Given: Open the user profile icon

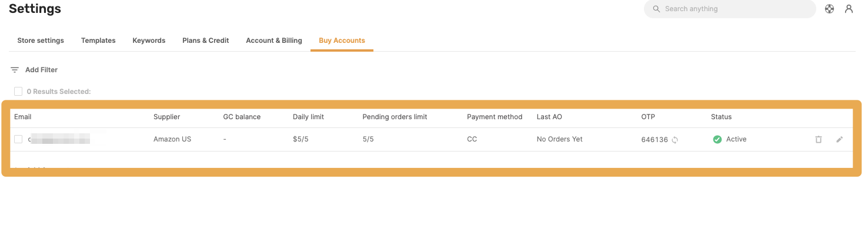Looking at the screenshot, I should click(849, 9).
